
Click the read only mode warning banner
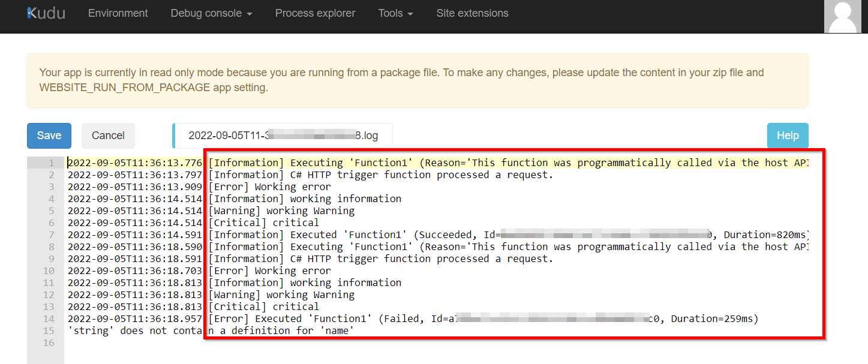coord(418,80)
